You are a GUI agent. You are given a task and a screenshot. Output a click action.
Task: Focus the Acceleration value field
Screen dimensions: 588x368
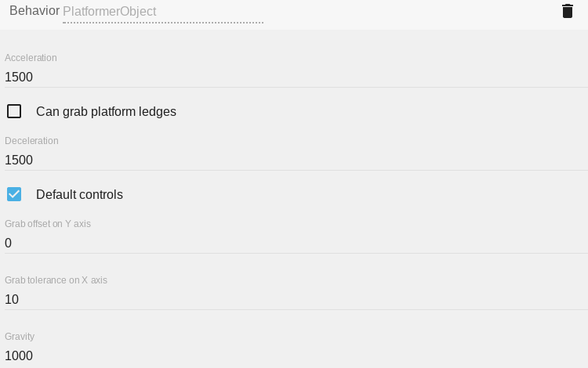(x=296, y=77)
